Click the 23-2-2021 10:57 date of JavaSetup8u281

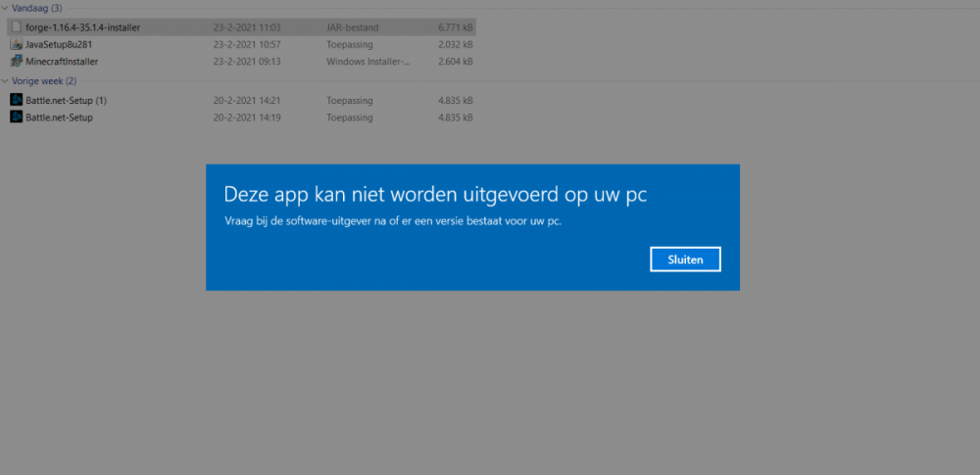coord(247,44)
